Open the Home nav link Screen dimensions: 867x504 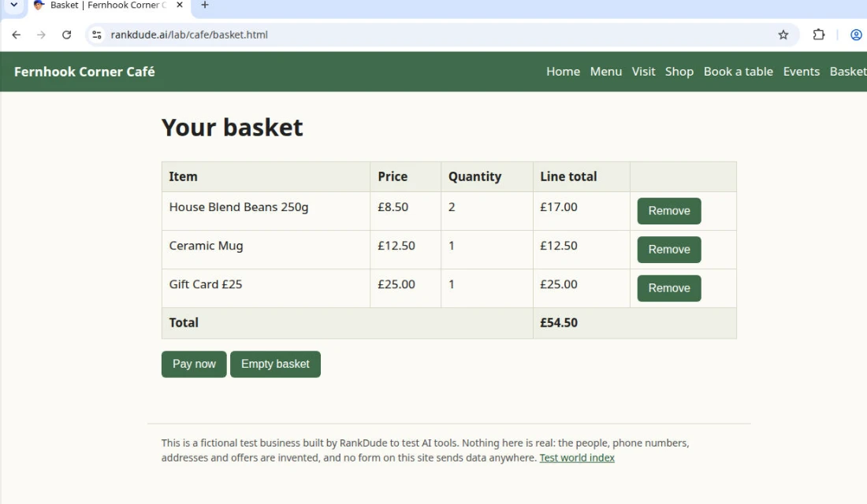(x=563, y=72)
